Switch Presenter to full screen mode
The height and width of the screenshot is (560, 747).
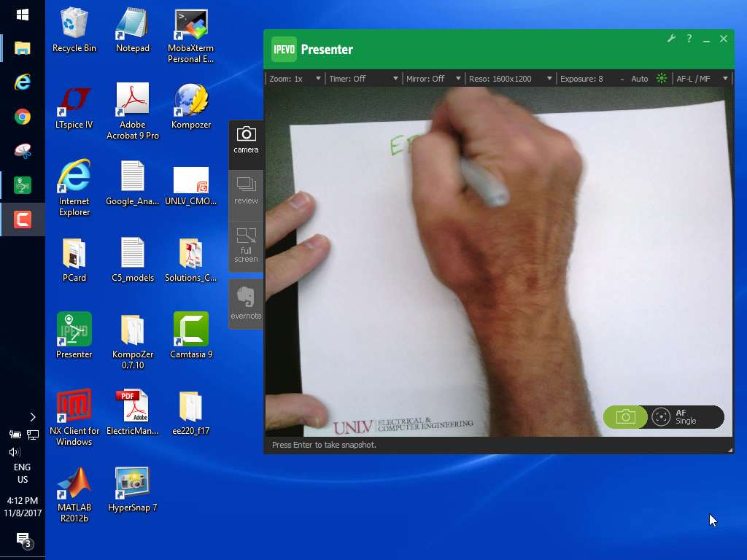(246, 246)
